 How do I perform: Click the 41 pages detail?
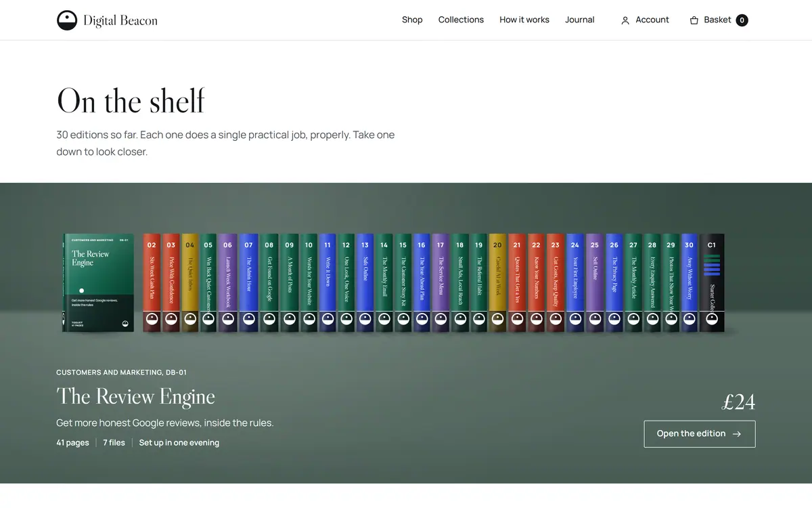[73, 443]
